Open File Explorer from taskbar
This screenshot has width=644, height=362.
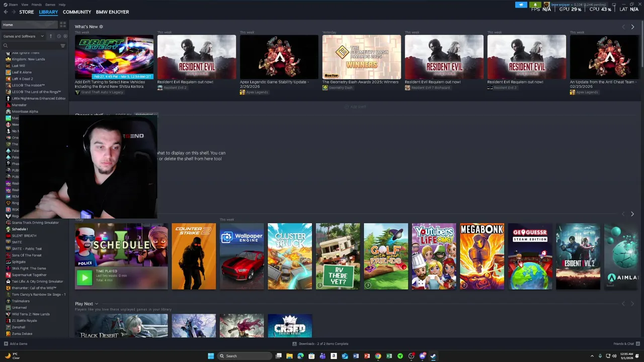(x=289, y=356)
